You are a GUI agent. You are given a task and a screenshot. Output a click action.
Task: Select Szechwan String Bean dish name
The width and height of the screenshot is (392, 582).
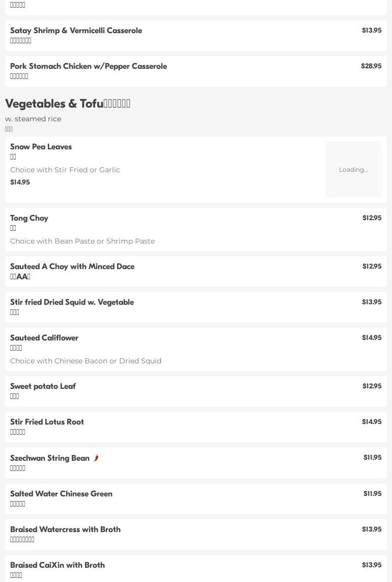(50, 458)
